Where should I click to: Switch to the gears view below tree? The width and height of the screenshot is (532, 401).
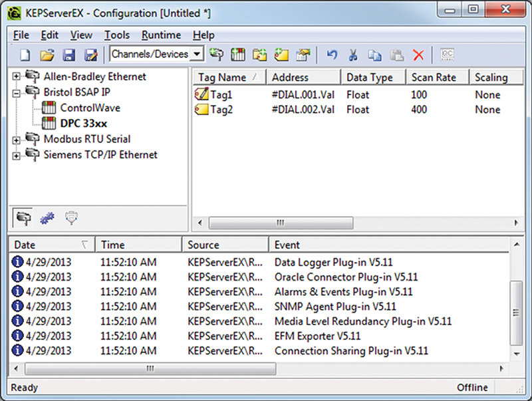click(46, 216)
